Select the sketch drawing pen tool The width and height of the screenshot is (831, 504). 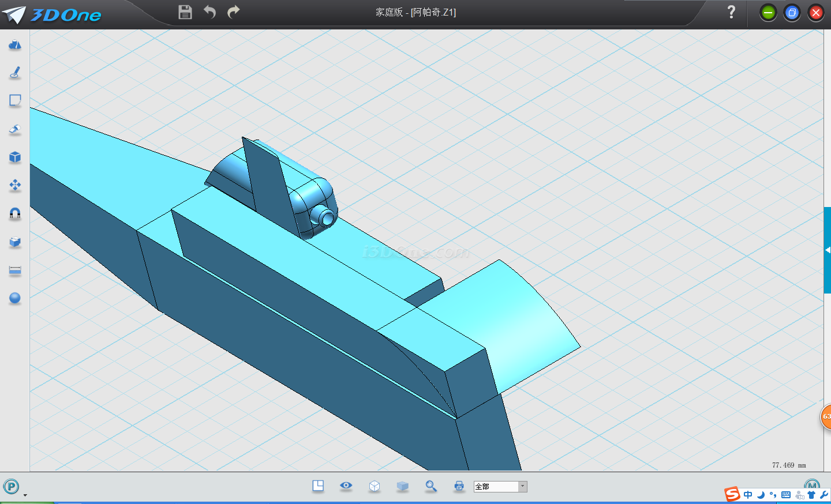(x=15, y=73)
